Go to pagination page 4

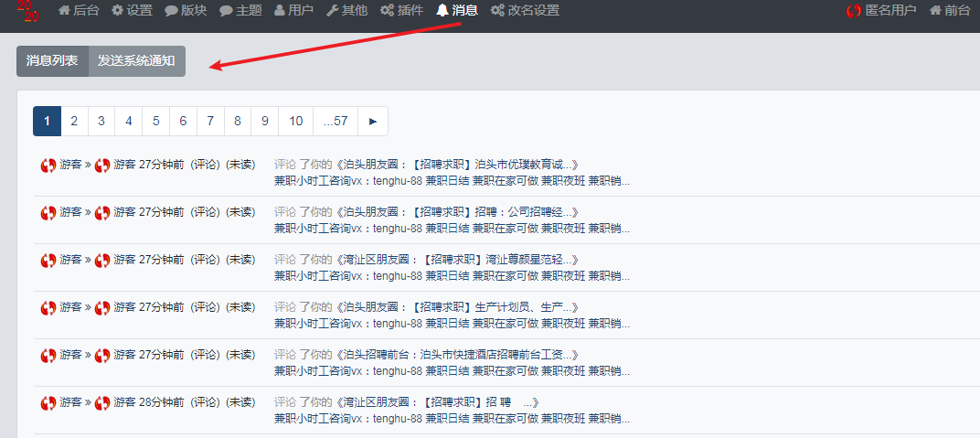click(x=129, y=122)
